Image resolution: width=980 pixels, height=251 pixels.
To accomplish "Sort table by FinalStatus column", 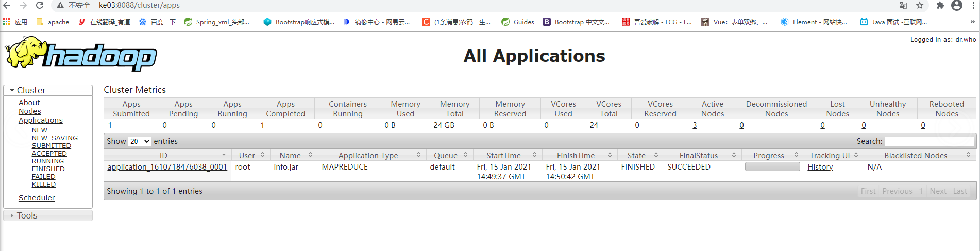I will click(703, 155).
